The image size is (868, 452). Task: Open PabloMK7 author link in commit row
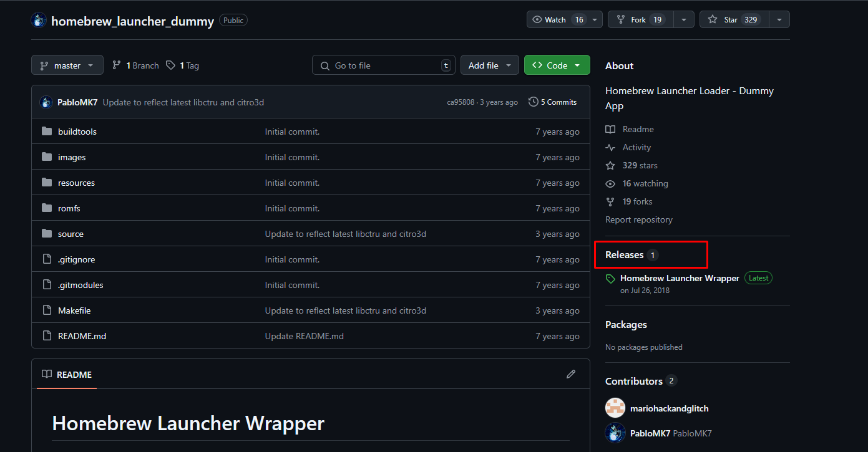point(77,102)
